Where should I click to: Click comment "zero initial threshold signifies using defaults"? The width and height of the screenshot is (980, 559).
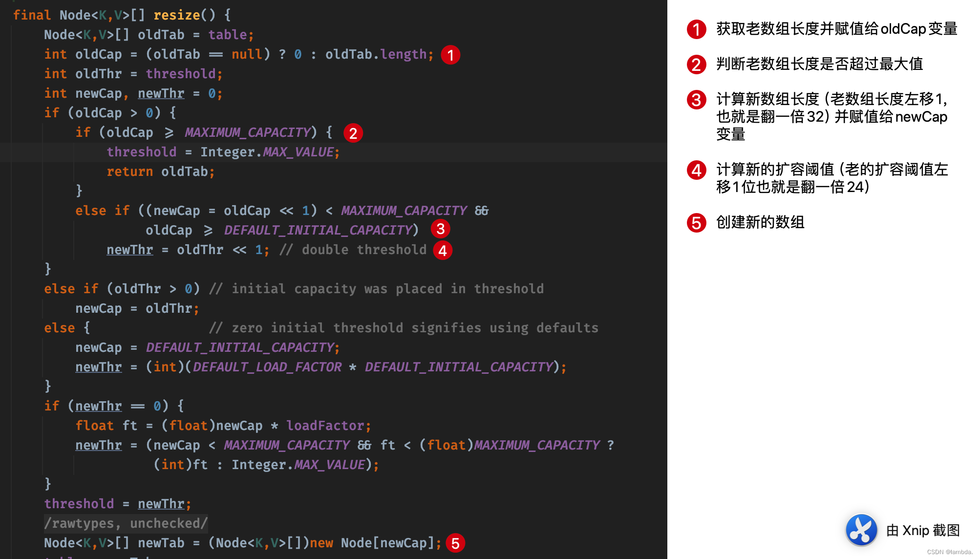415,328
